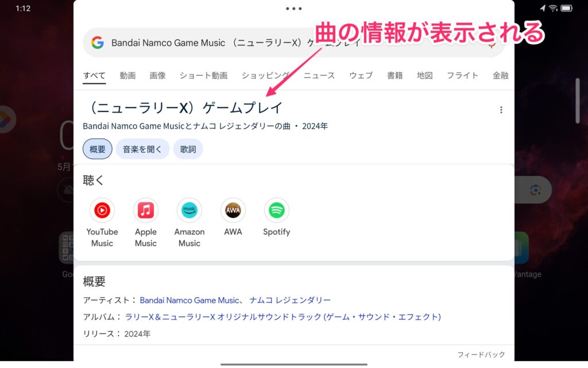Select the すべて search tab
This screenshot has width=588, height=368.
point(94,75)
